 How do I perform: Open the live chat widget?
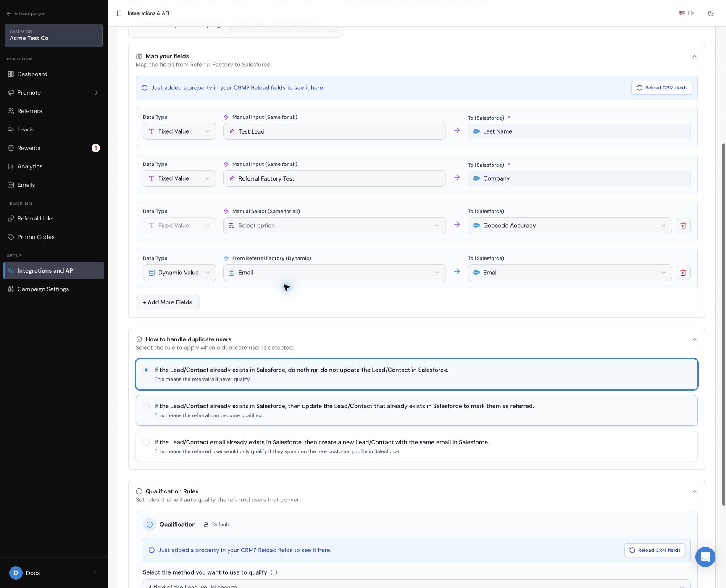(x=705, y=557)
